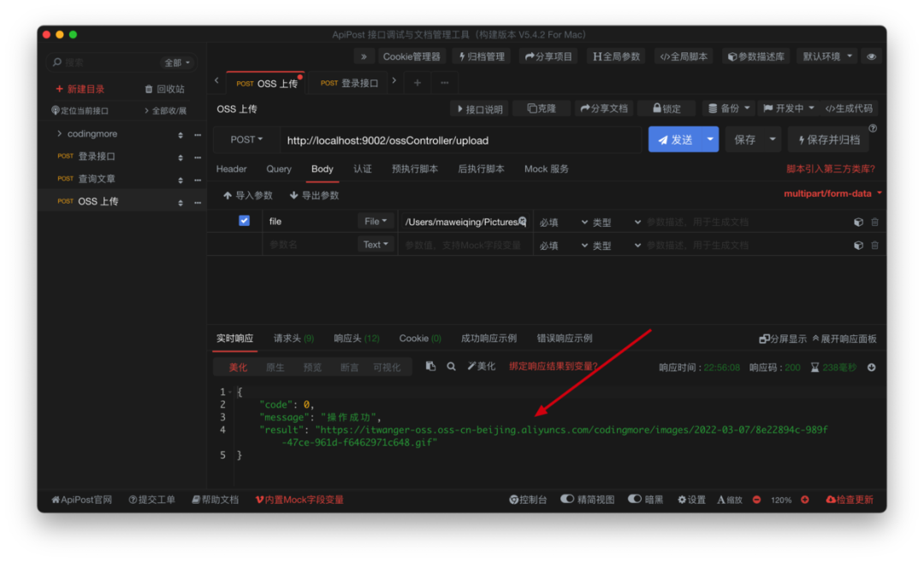
Task: Click the request URL input field
Action: [x=461, y=140]
